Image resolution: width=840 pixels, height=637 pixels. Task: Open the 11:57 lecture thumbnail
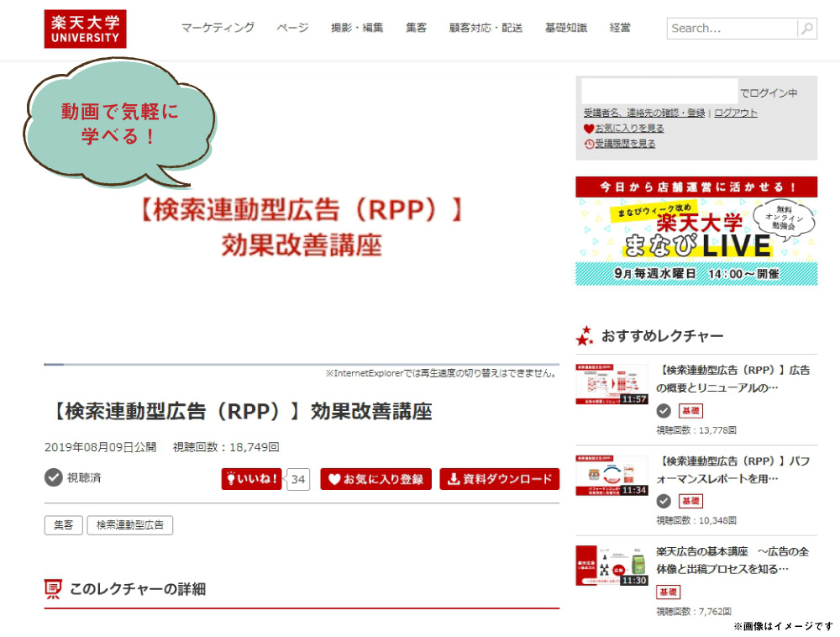[x=612, y=385]
